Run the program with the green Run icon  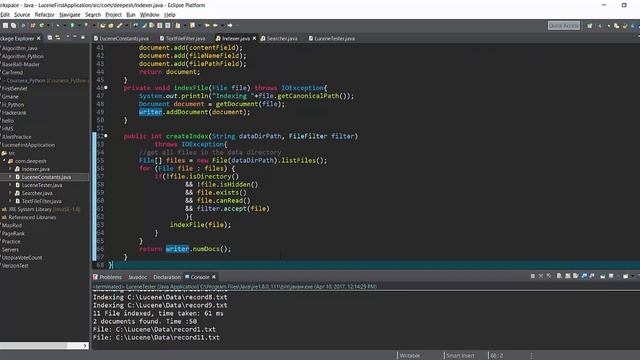72,25
